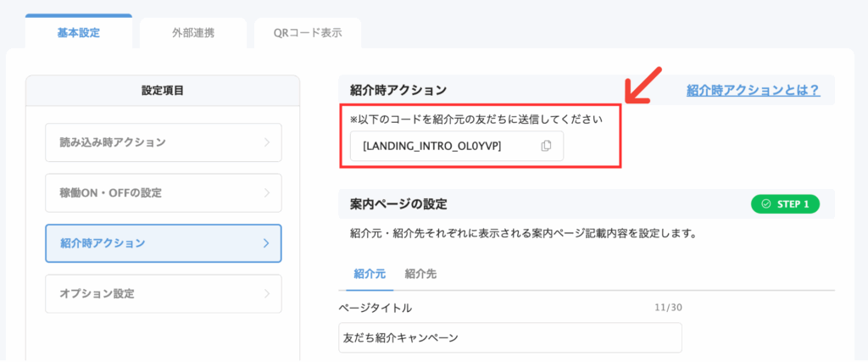Expand the 読み込み時アクション chevron arrow

(266, 142)
